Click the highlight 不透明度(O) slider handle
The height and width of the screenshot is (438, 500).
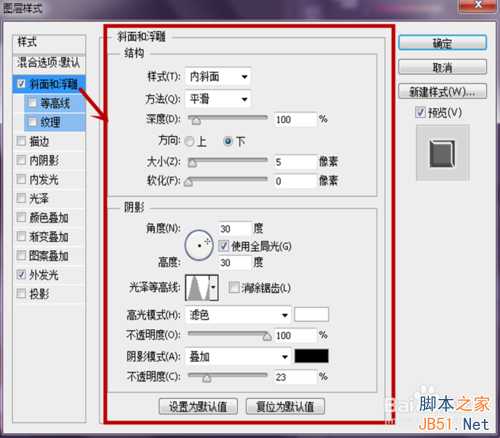pos(267,336)
